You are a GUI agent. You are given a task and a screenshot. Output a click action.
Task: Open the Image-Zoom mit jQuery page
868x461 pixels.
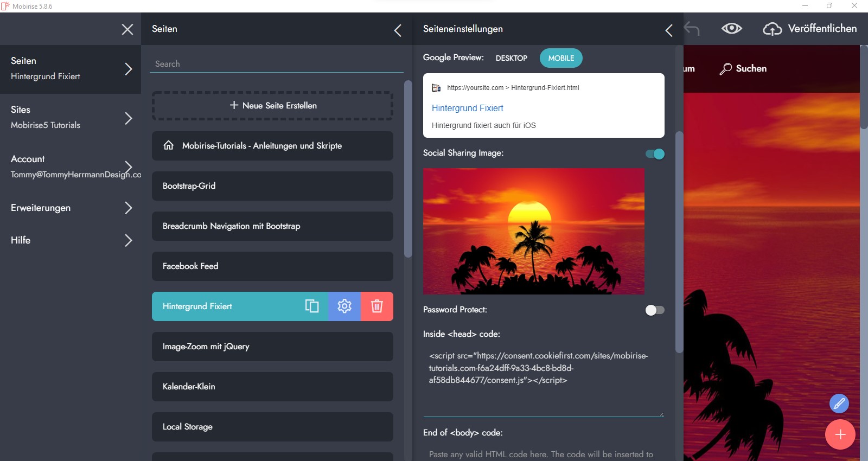pos(272,347)
